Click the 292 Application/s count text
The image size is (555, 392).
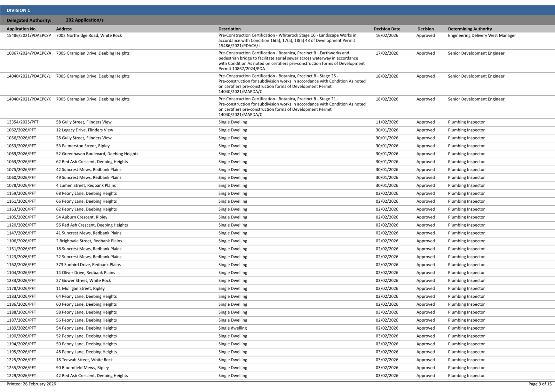click(84, 20)
